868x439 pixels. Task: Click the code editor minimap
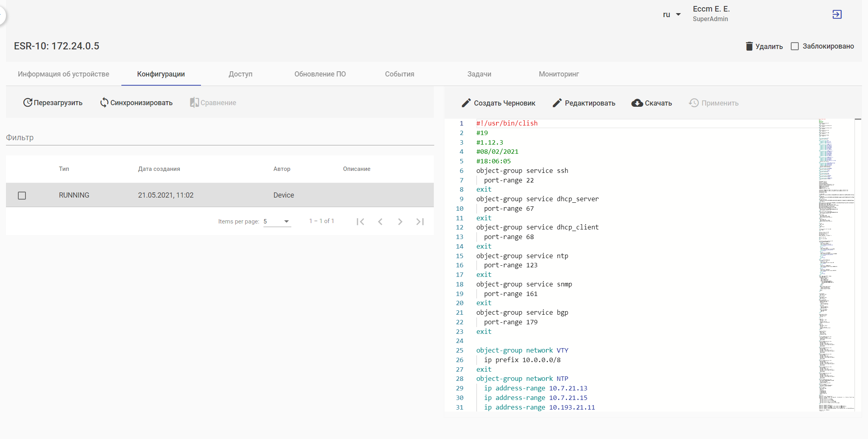coord(836,263)
